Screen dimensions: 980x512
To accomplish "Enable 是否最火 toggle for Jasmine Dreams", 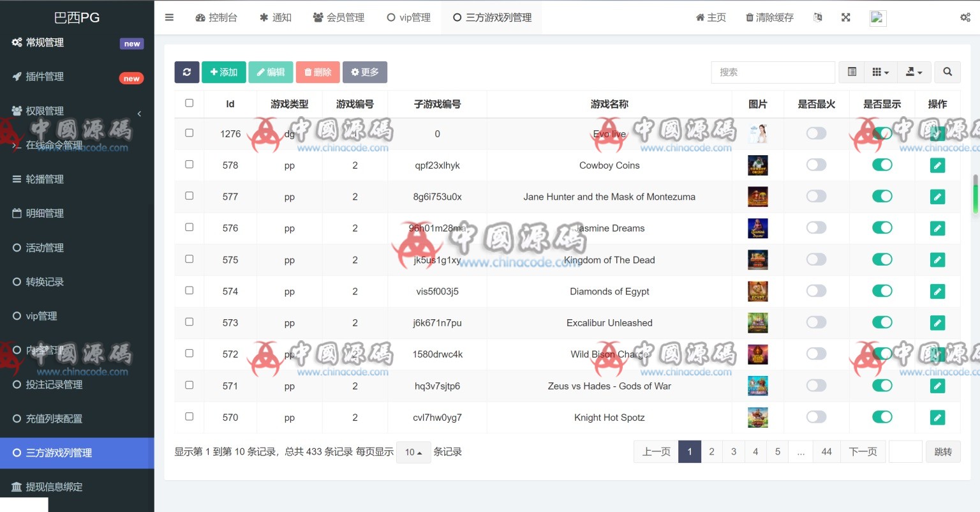I will (x=816, y=228).
